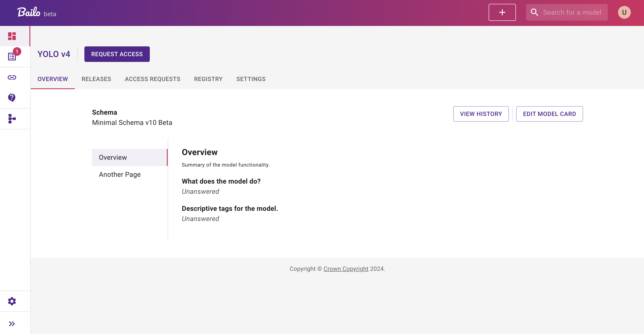Click the search magnifier icon

point(534,12)
